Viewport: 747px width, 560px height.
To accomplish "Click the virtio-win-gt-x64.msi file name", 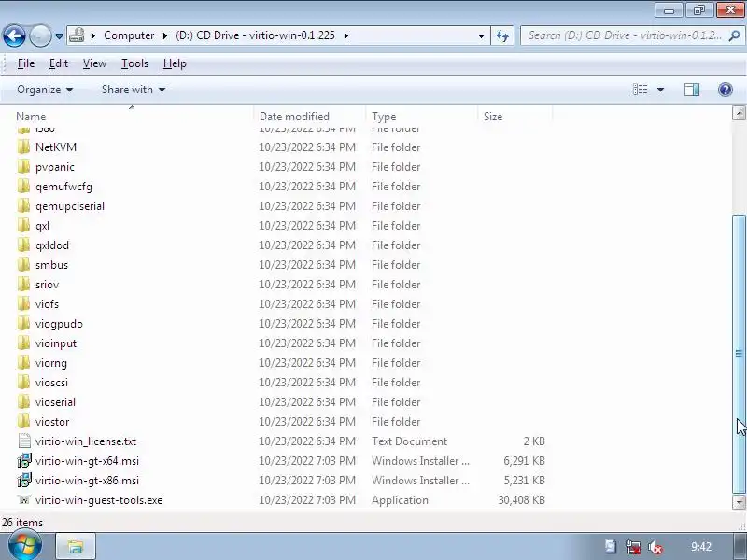I will [87, 461].
